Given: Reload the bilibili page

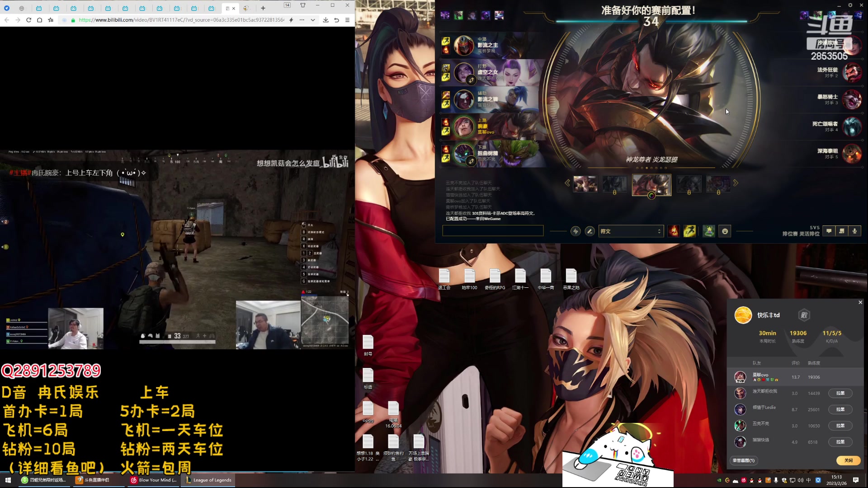Looking at the screenshot, I should pyautogui.click(x=28, y=20).
